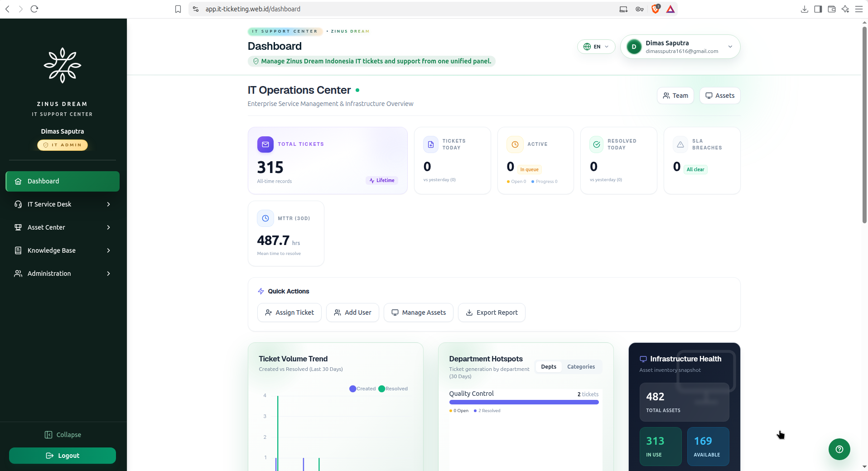Click the user avatar letter D
The image size is (868, 471).
click(634, 47)
